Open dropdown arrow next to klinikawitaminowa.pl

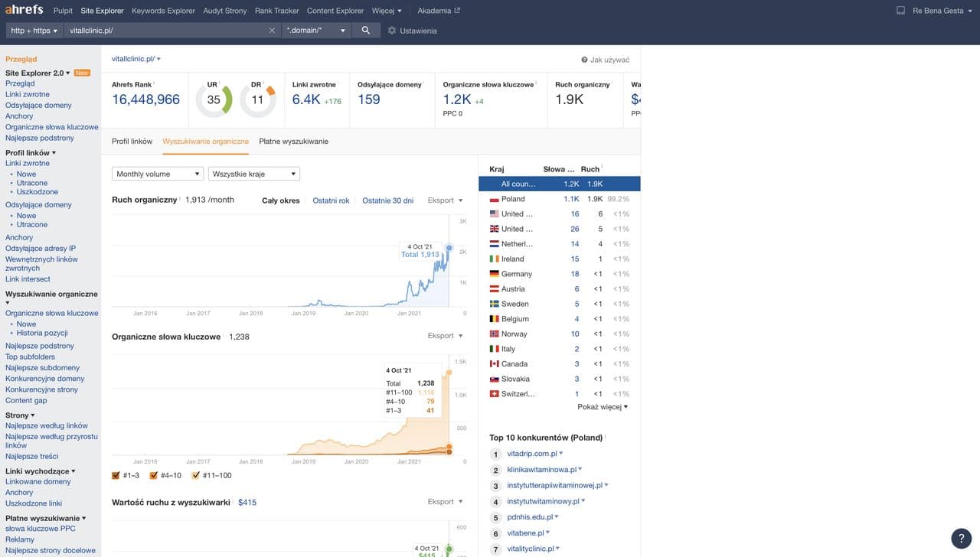(x=580, y=469)
